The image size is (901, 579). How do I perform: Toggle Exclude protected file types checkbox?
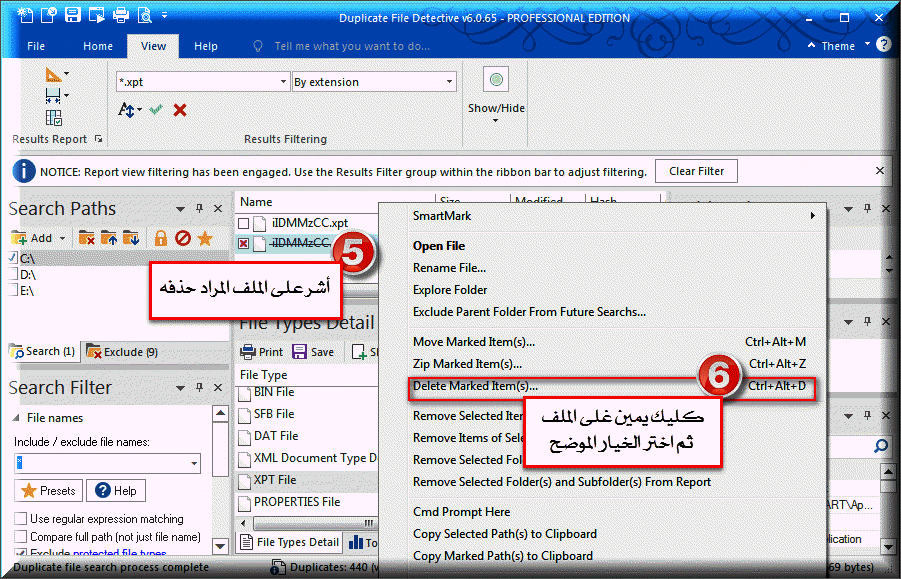(21, 553)
